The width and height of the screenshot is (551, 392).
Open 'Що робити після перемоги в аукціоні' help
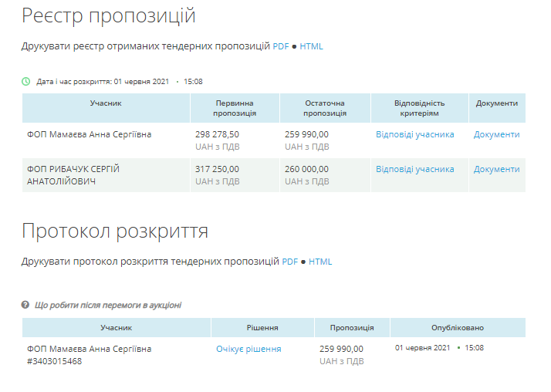(x=108, y=305)
